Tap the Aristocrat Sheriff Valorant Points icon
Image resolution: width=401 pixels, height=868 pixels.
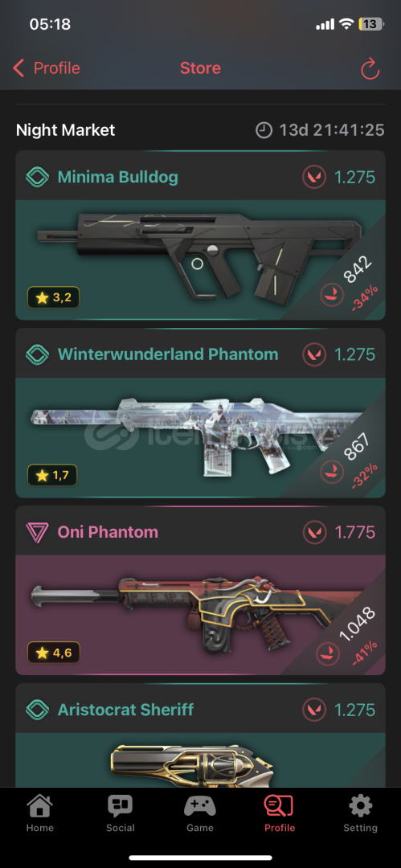coord(314,710)
